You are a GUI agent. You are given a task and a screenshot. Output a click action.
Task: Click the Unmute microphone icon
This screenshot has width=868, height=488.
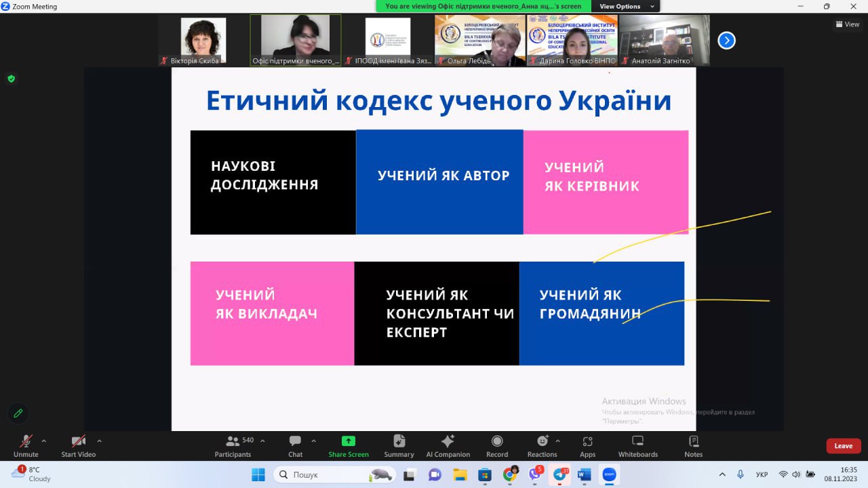point(26,441)
